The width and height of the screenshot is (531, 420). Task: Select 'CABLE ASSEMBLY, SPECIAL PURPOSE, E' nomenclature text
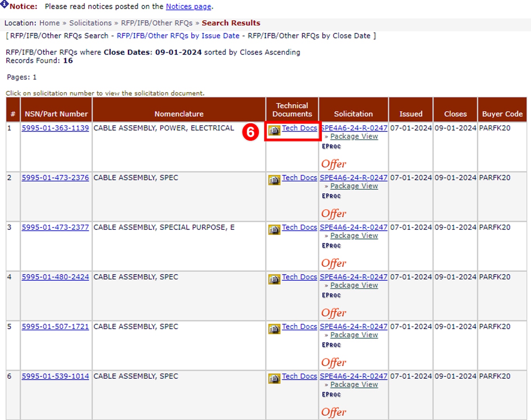[164, 227]
